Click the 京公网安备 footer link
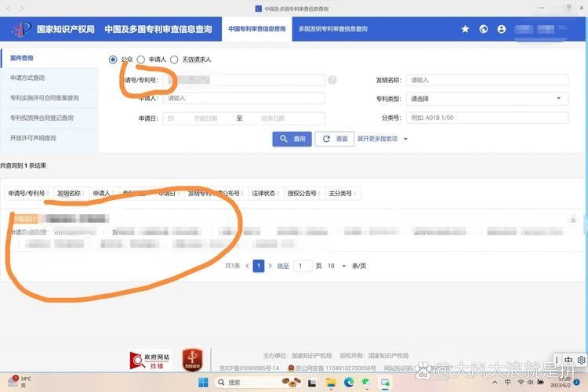The image size is (588, 392). point(332,368)
